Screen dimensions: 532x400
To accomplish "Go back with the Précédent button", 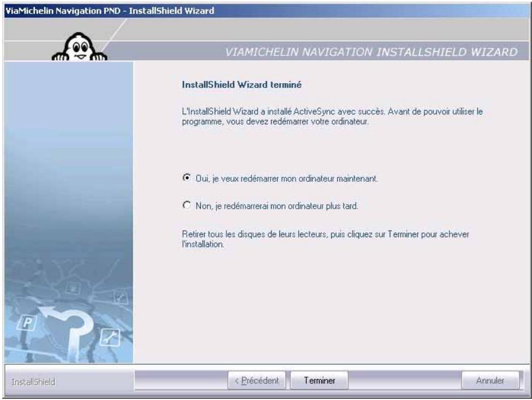I will [x=257, y=380].
